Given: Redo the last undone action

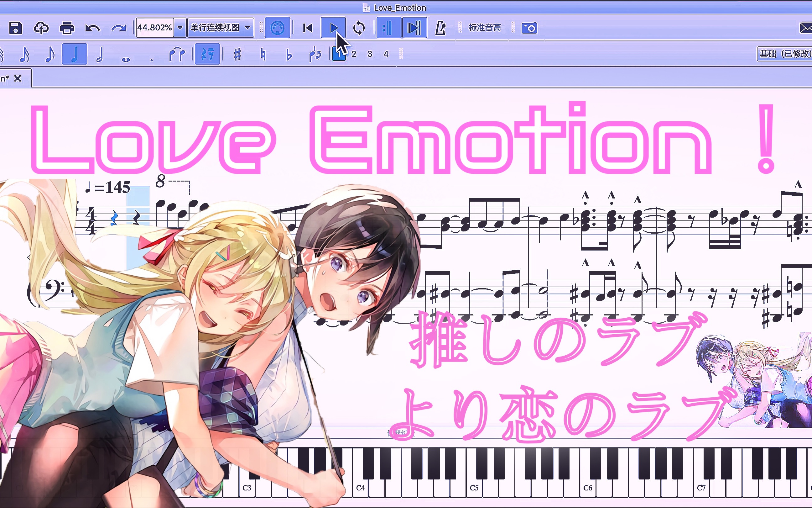Looking at the screenshot, I should click(118, 28).
